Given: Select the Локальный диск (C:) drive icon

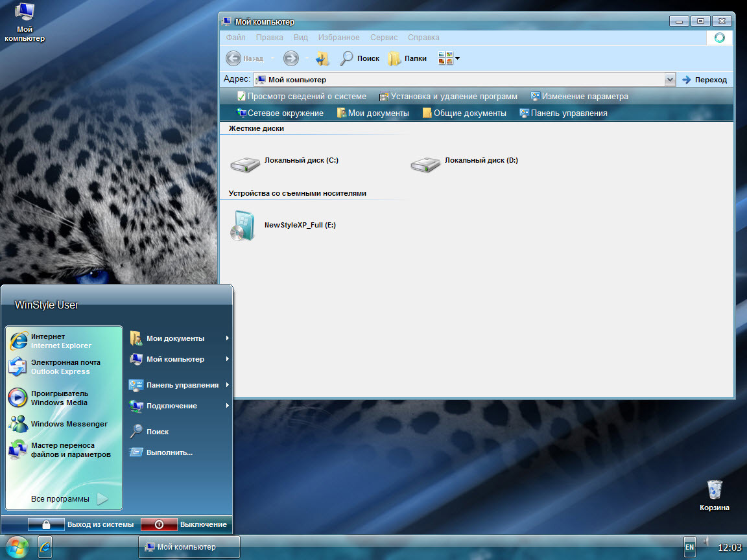Looking at the screenshot, I should click(245, 164).
